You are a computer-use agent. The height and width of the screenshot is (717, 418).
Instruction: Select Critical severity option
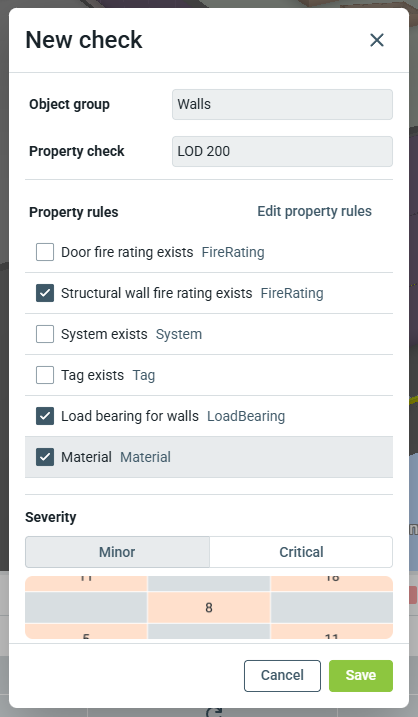[x=301, y=552]
